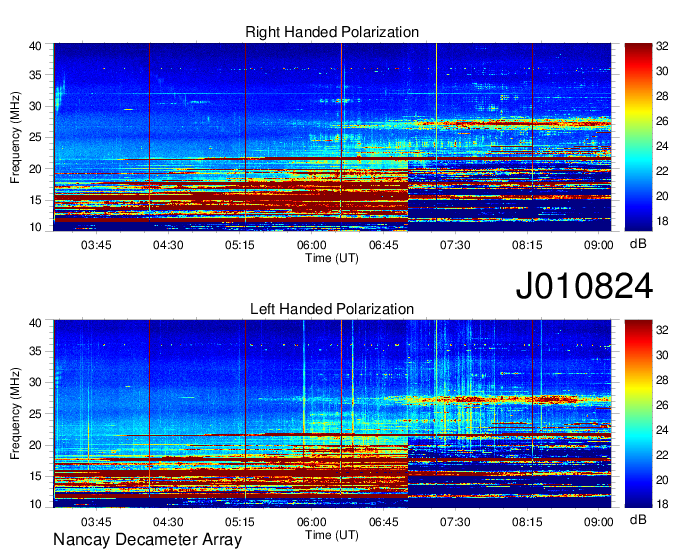Click the 09:00 tick under Right Handed plot
The height and width of the screenshot is (552, 680).
click(x=598, y=245)
